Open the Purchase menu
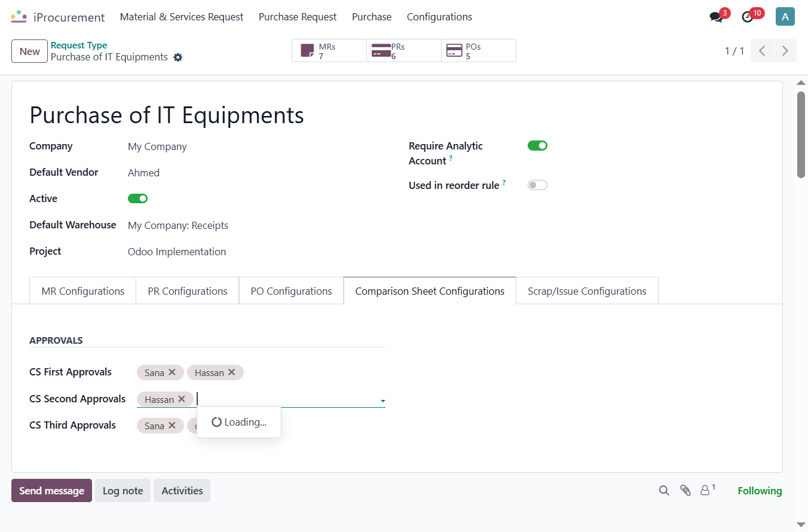 pyautogui.click(x=372, y=17)
